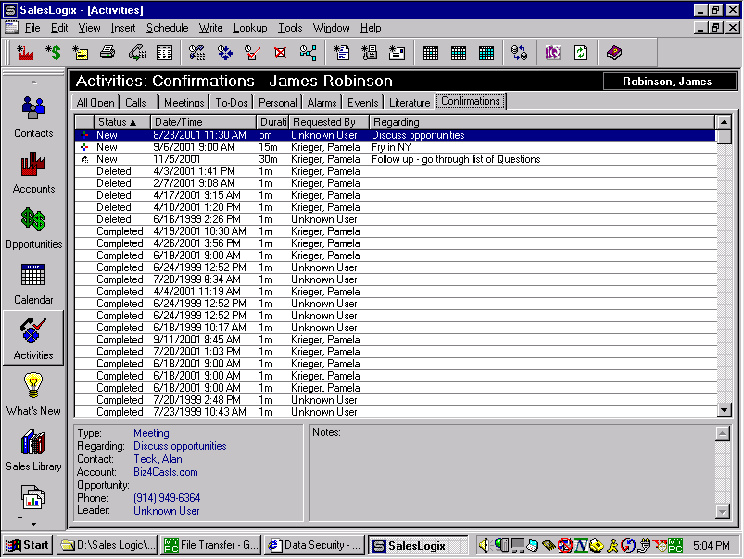This screenshot has width=744, height=559.
Task: Click the purple toolbar icon
Action: tap(553, 53)
